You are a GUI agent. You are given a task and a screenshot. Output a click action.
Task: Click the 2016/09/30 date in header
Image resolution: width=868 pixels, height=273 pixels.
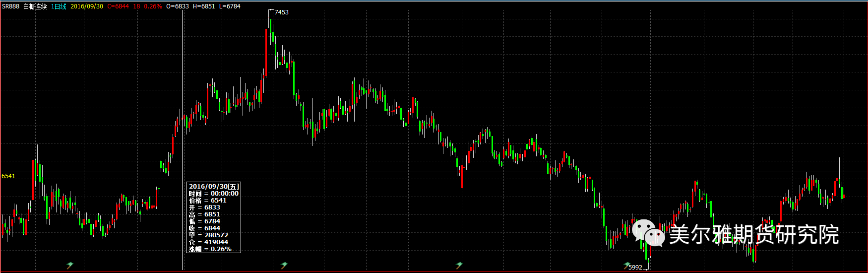click(x=87, y=6)
